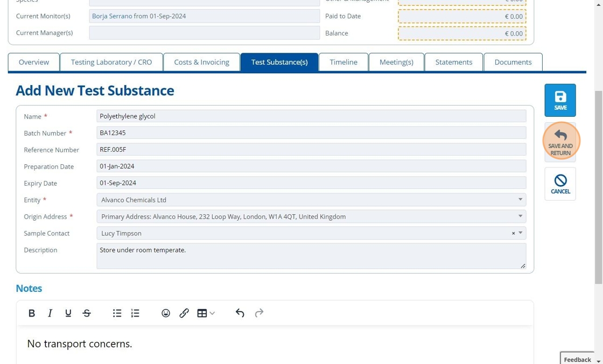Open the Sample Contact dropdown arrow
This screenshot has height=364, width=603.
point(520,233)
